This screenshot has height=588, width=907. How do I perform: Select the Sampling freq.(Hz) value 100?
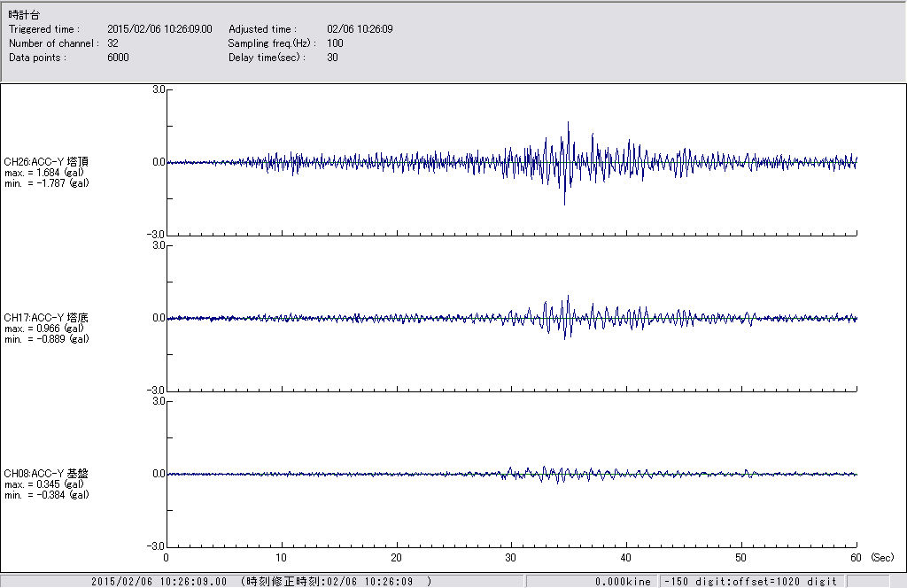tap(335, 43)
